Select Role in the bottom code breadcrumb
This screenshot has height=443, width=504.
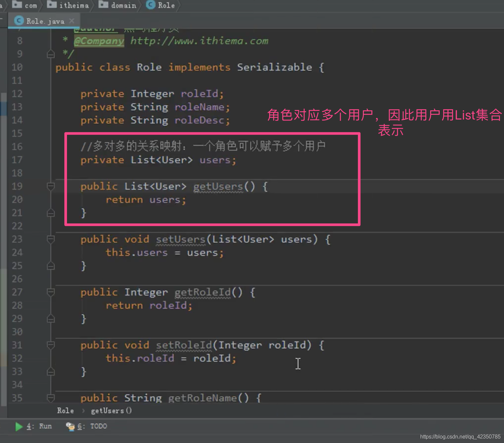pyautogui.click(x=65, y=411)
